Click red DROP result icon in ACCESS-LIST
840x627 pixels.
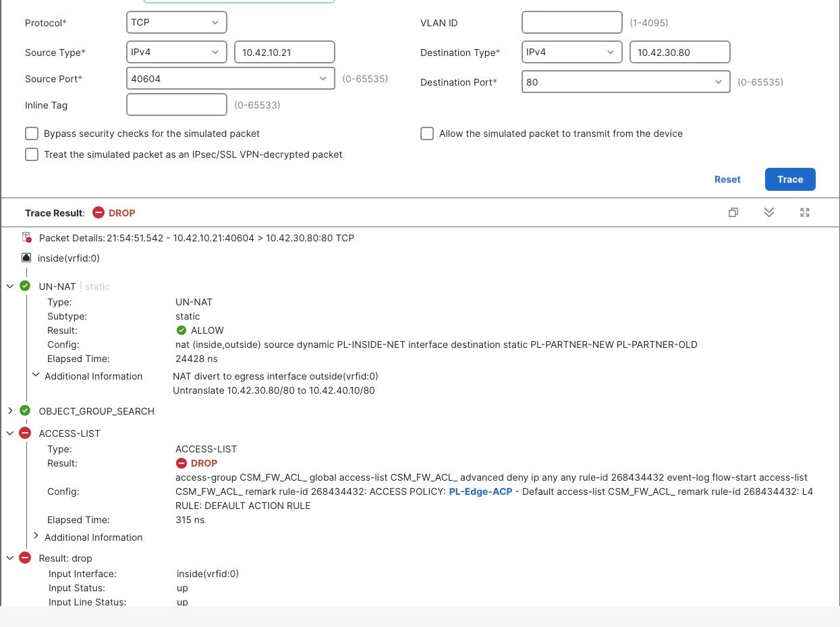[181, 463]
